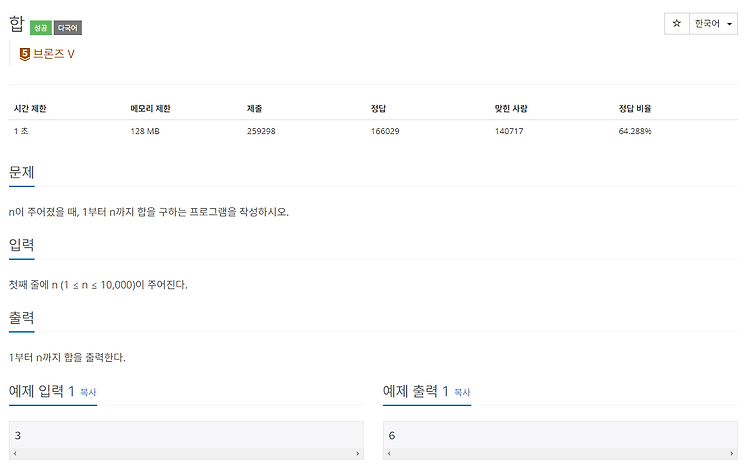Click left scroll arrow of example output box
Screen dimensions: 750x473
(x=389, y=453)
